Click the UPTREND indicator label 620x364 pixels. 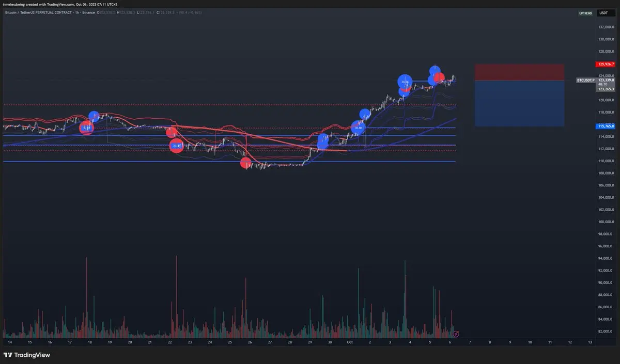pyautogui.click(x=585, y=13)
